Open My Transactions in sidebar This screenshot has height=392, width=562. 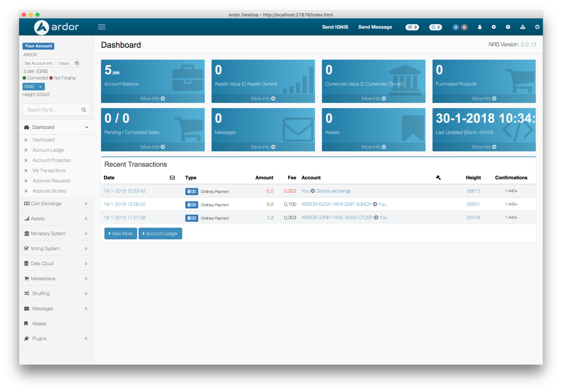pyautogui.click(x=49, y=171)
